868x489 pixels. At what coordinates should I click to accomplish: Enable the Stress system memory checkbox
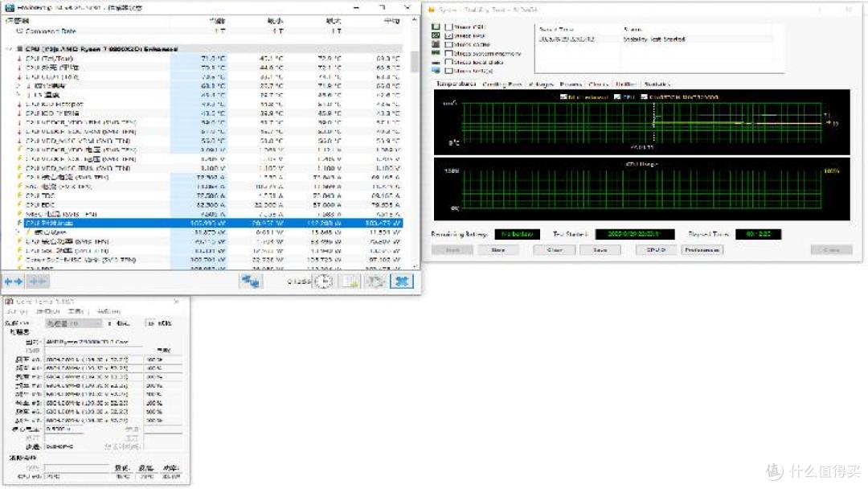pyautogui.click(x=449, y=53)
